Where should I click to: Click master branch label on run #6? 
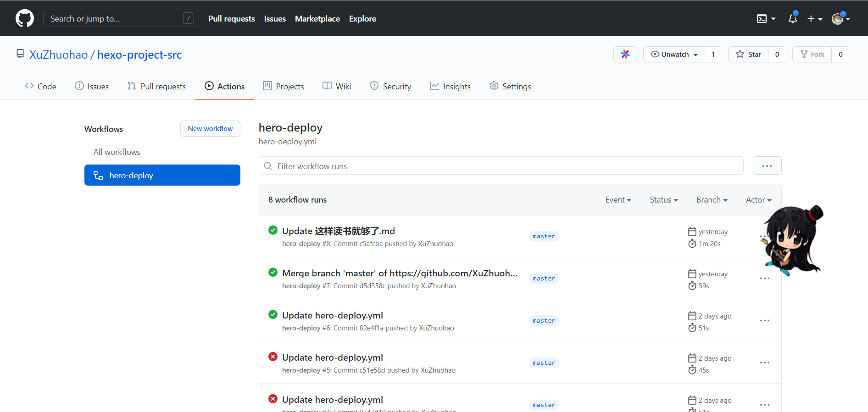pyautogui.click(x=544, y=321)
